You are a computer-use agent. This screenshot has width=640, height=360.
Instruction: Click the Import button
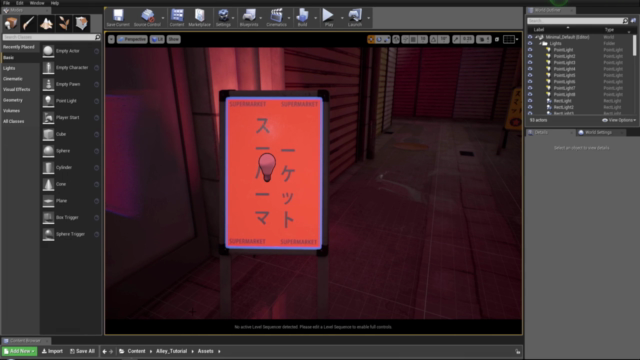[x=52, y=351]
